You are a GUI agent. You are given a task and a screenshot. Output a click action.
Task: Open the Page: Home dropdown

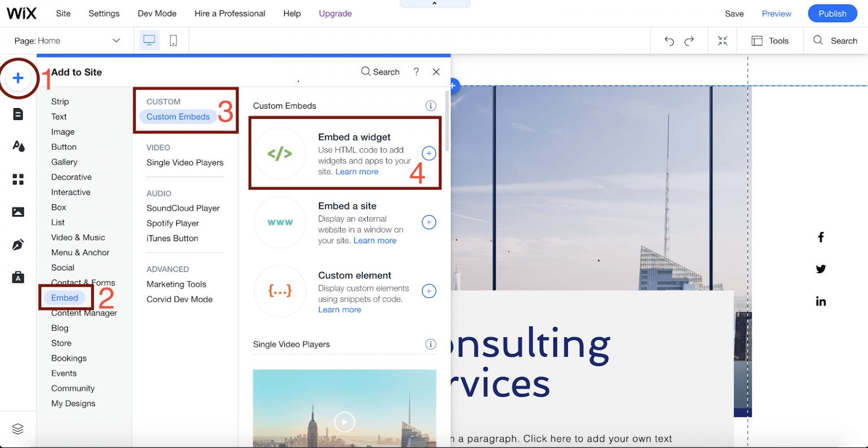[x=68, y=40]
